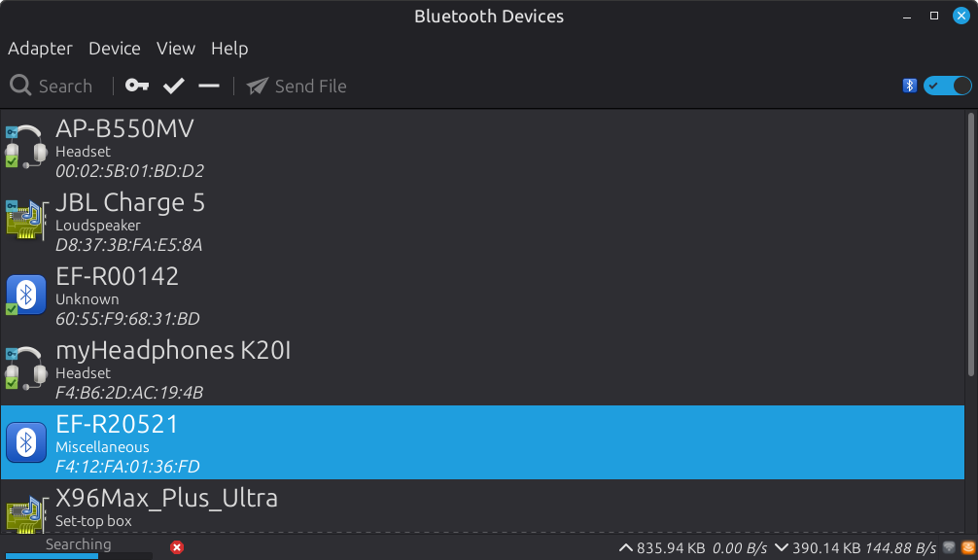Click the Pair key icon in toolbar
The width and height of the screenshot is (978, 560).
coord(137,87)
